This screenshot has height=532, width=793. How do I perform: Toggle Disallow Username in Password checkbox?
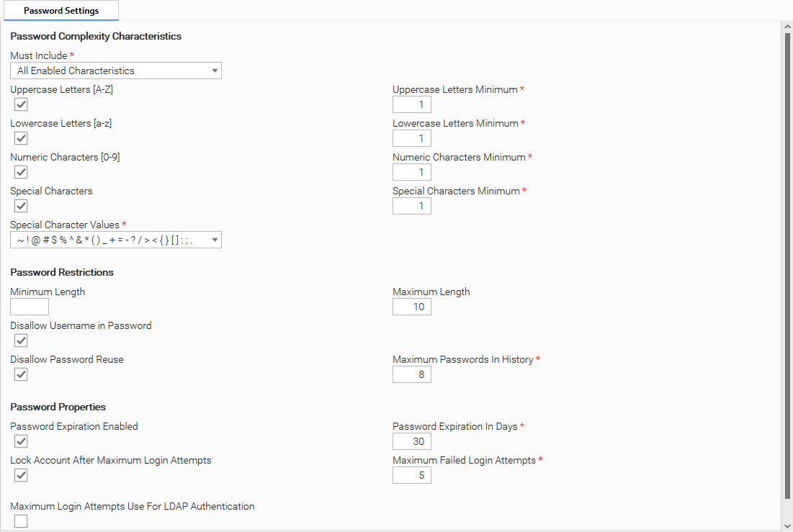pos(21,341)
